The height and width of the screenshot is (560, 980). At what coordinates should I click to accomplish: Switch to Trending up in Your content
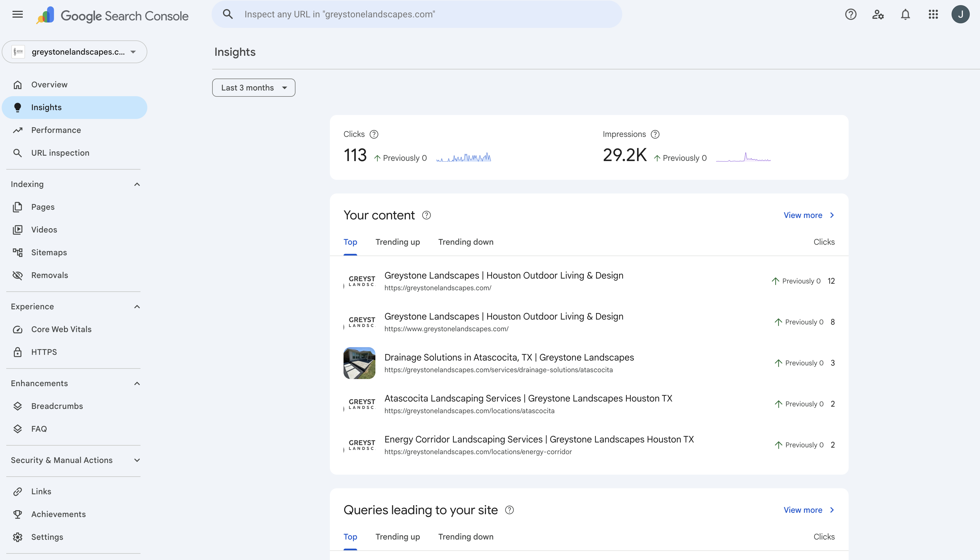397,242
